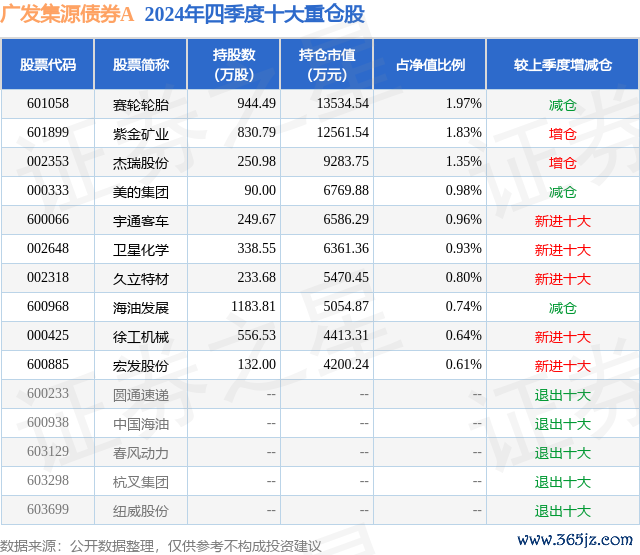Click the 减仓 status for 海油发展
This screenshot has width=640, height=555.
pyautogui.click(x=562, y=308)
